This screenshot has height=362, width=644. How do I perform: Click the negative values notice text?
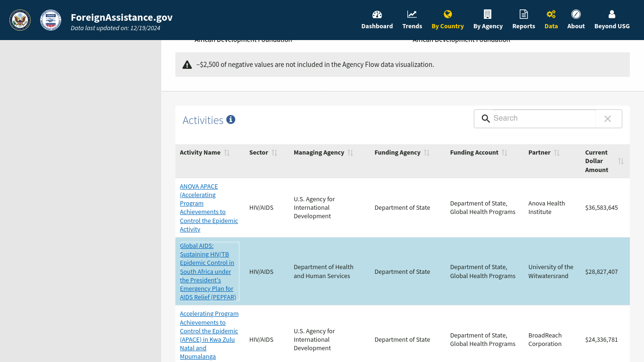click(x=315, y=65)
